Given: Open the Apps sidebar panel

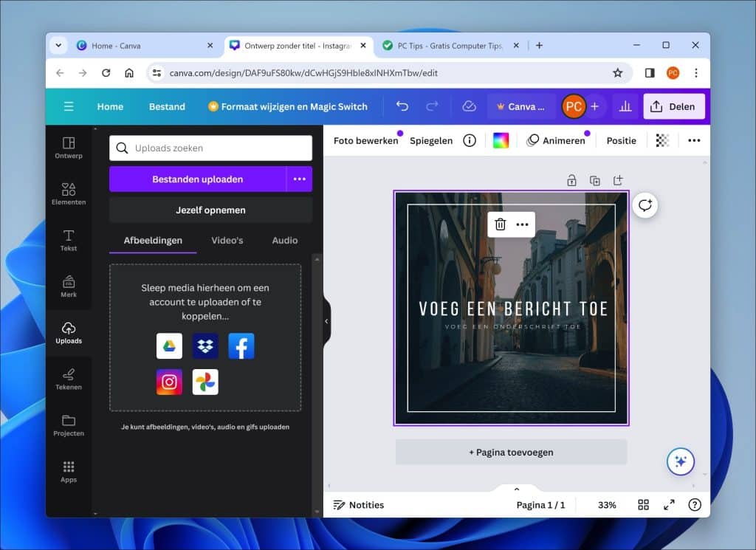Looking at the screenshot, I should click(x=69, y=472).
